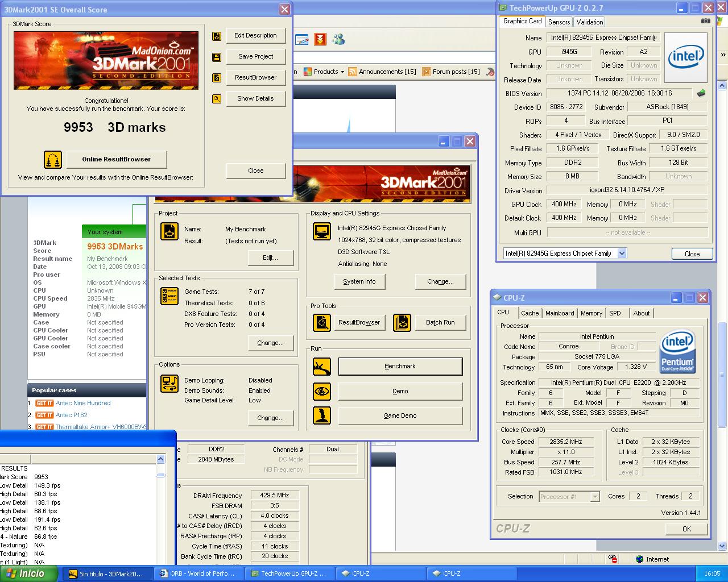Click the 9953 3DMarks score text
The height and width of the screenshot is (582, 728).
pos(115,246)
